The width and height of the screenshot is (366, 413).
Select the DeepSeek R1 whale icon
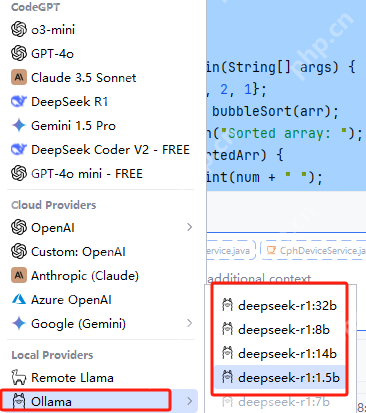point(19,101)
